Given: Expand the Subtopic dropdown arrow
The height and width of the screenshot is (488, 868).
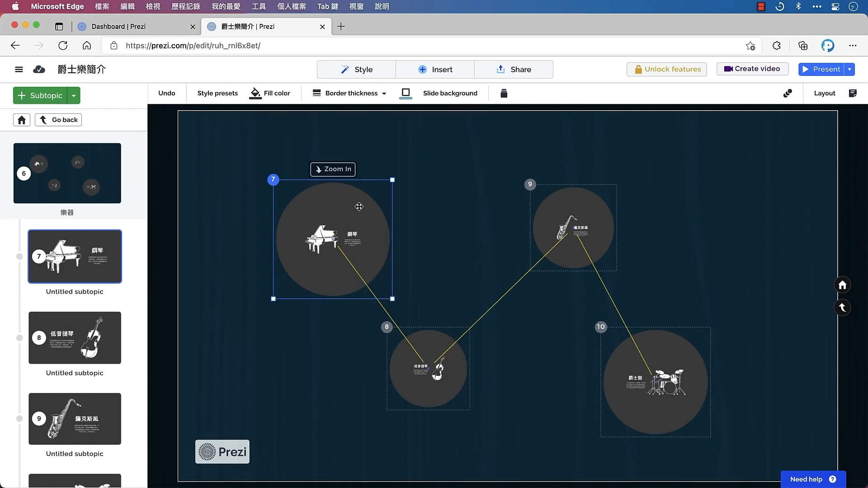Looking at the screenshot, I should click(x=74, y=95).
